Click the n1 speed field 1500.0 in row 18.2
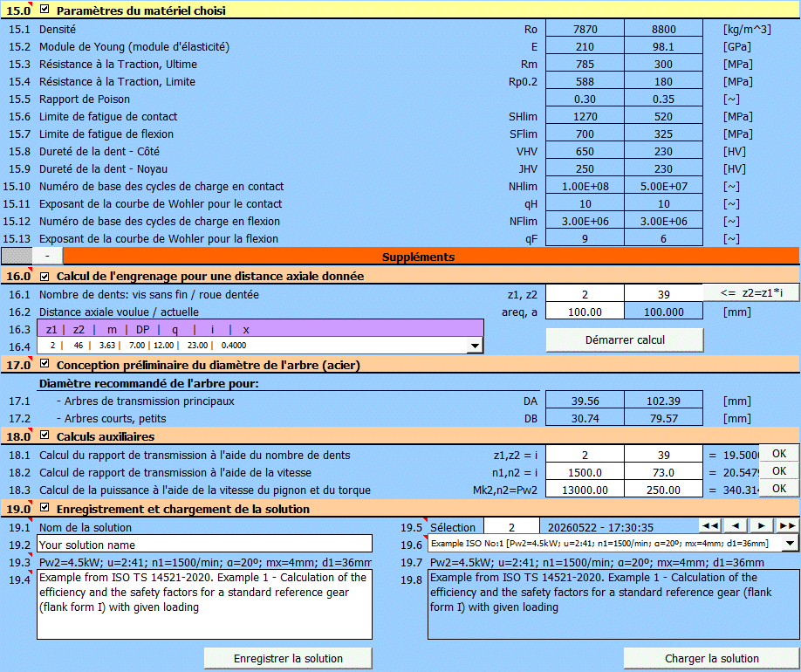 585,472
